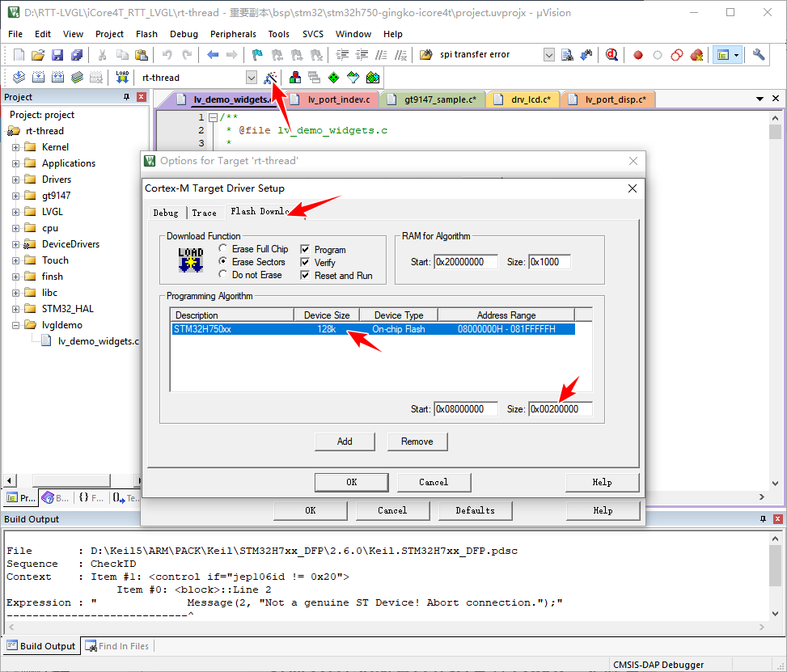
Task: Uncheck the Reset and Run option
Action: pyautogui.click(x=306, y=276)
